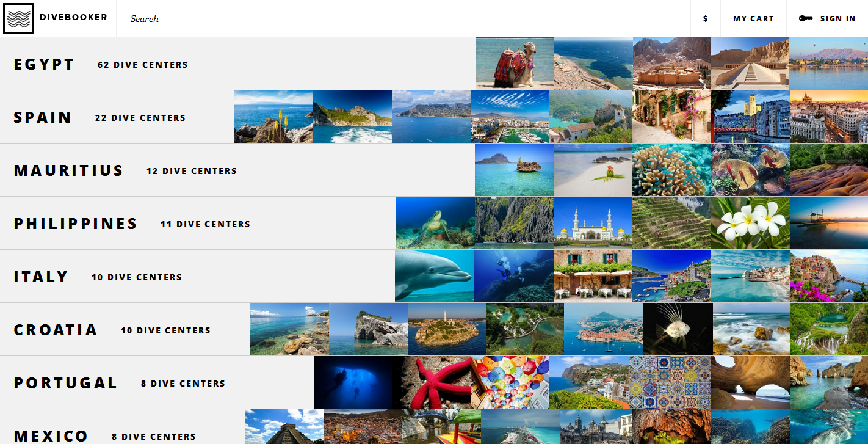Viewport: 868px width, 444px height.
Task: Click the red starfish photo in Portugal row
Action: (432, 382)
